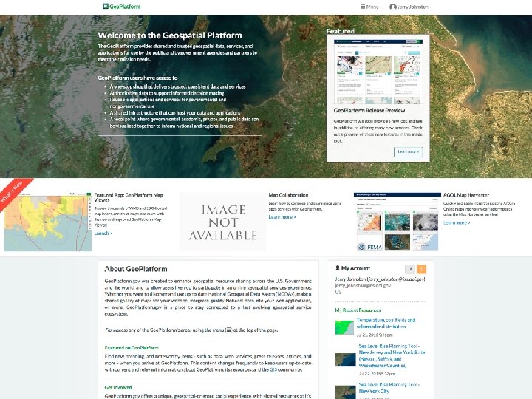
Task: Open Jerry Johnston user dropdown
Action: pyautogui.click(x=411, y=7)
